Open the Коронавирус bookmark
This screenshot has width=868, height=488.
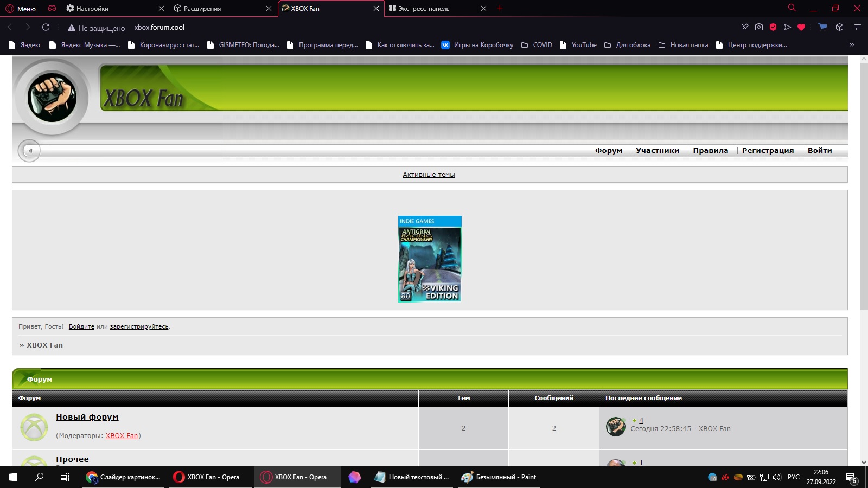point(163,45)
